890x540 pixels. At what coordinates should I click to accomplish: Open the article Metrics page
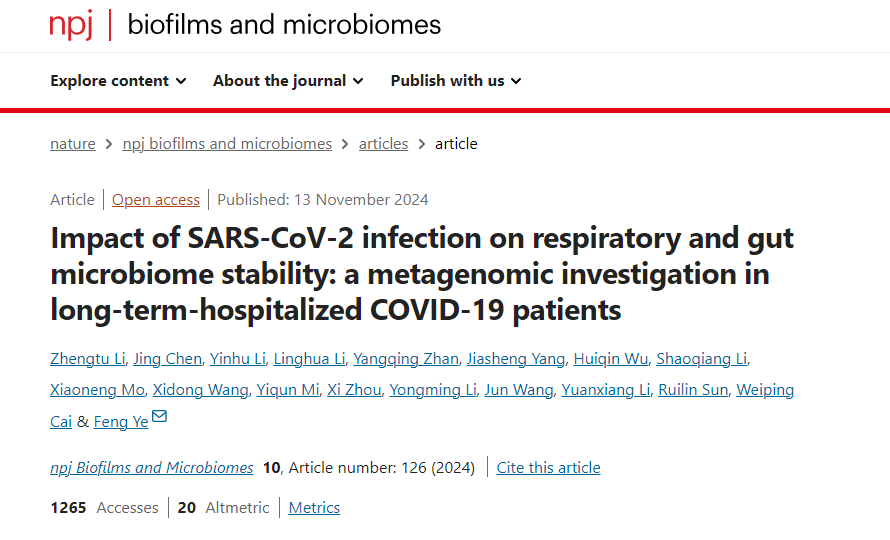[314, 508]
